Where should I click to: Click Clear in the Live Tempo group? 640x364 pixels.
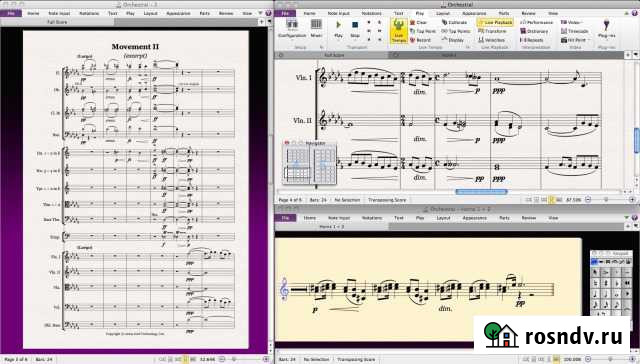(x=419, y=22)
